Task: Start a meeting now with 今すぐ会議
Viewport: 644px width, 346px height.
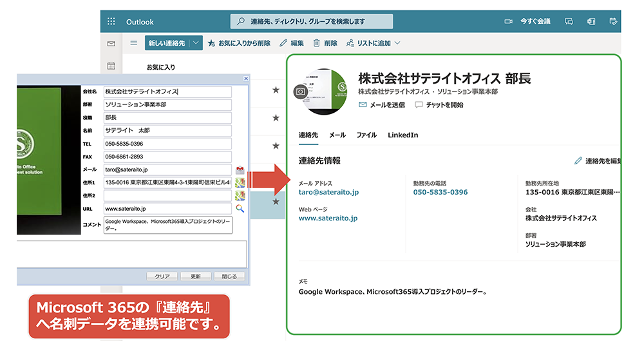Action: [528, 21]
